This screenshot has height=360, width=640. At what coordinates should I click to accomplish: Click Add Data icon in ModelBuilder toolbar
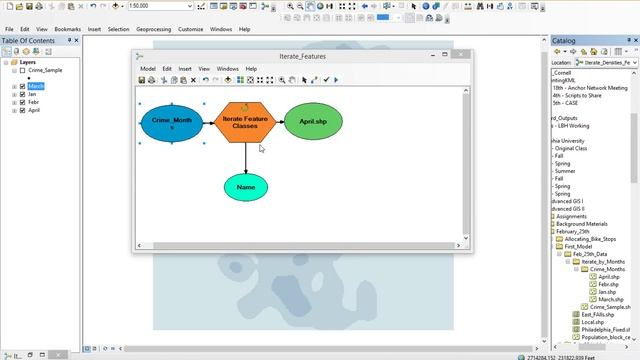(x=228, y=80)
